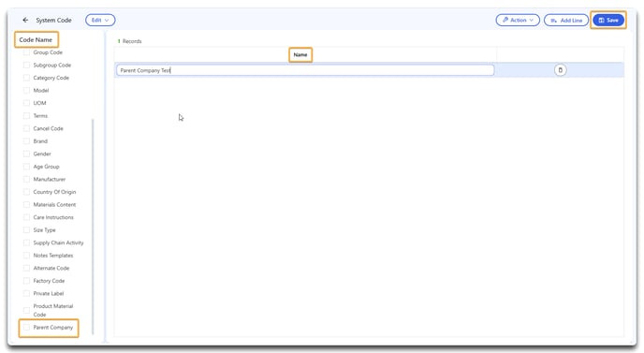Choose Supply Chain Activity in list

pyautogui.click(x=58, y=243)
